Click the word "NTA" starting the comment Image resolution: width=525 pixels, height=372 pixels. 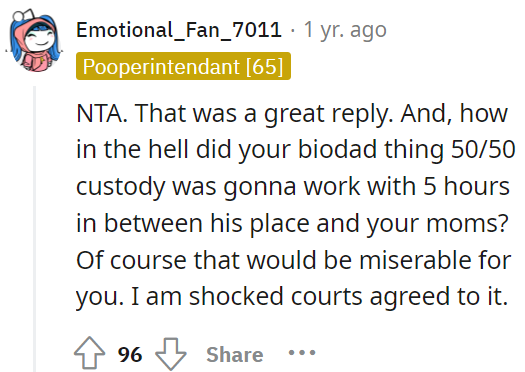(x=99, y=113)
